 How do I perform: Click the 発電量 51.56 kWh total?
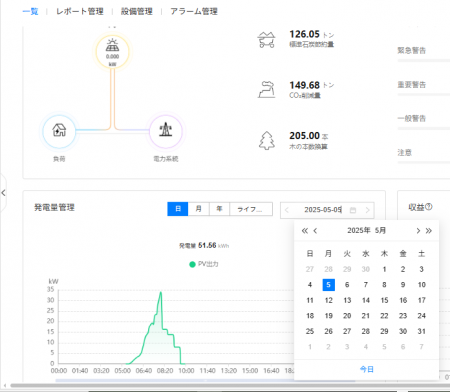click(x=204, y=246)
